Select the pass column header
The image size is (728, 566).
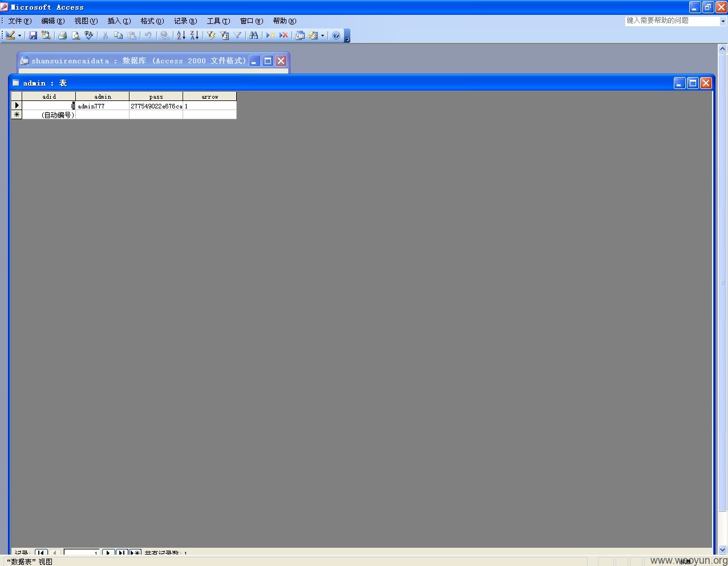156,96
